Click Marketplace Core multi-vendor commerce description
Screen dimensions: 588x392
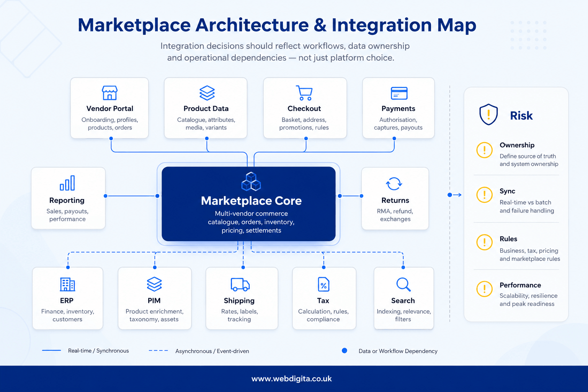coord(251,222)
